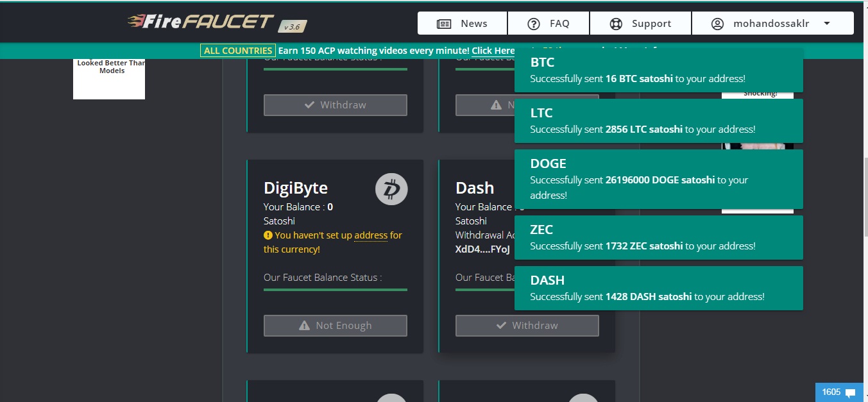Viewport: 868px width, 402px height.
Task: Click the Dash faucet balance status bar
Action: click(485, 290)
